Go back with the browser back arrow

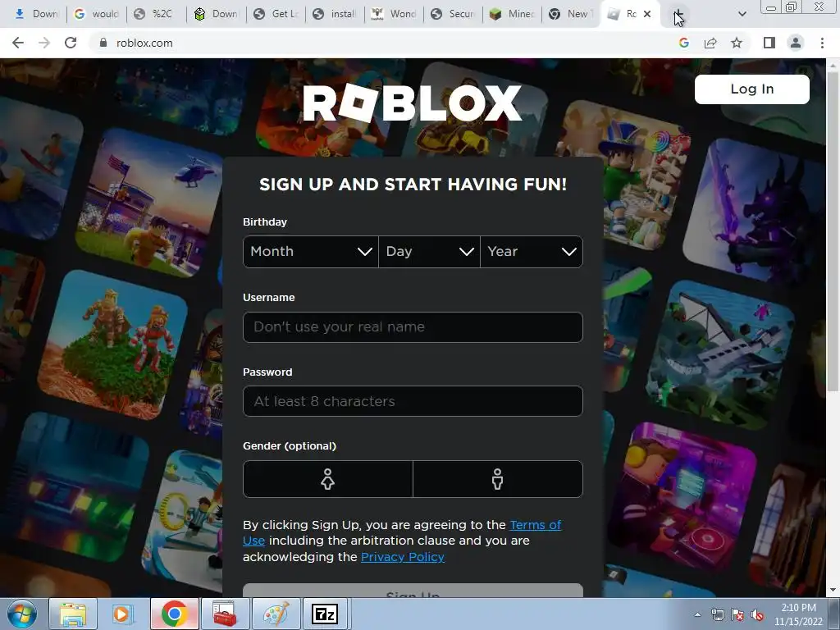[x=18, y=43]
